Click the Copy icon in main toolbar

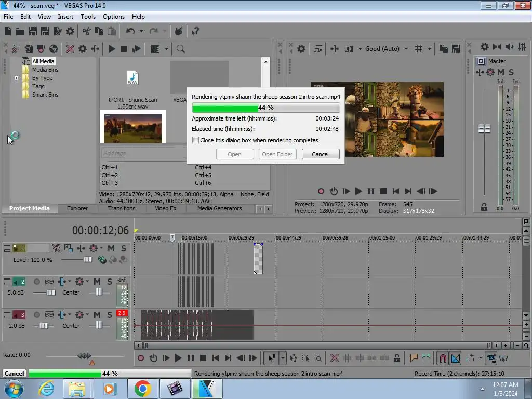click(99, 32)
